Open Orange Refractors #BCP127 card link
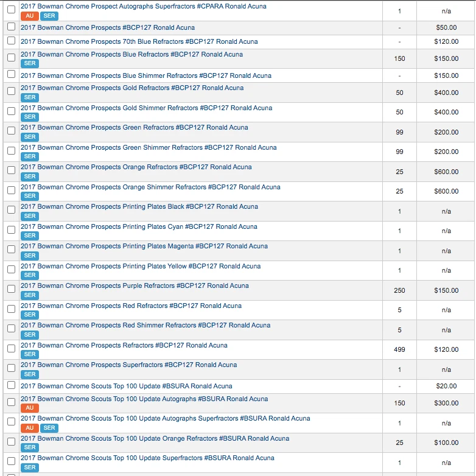Screen dimensions: 476x476 point(136,167)
